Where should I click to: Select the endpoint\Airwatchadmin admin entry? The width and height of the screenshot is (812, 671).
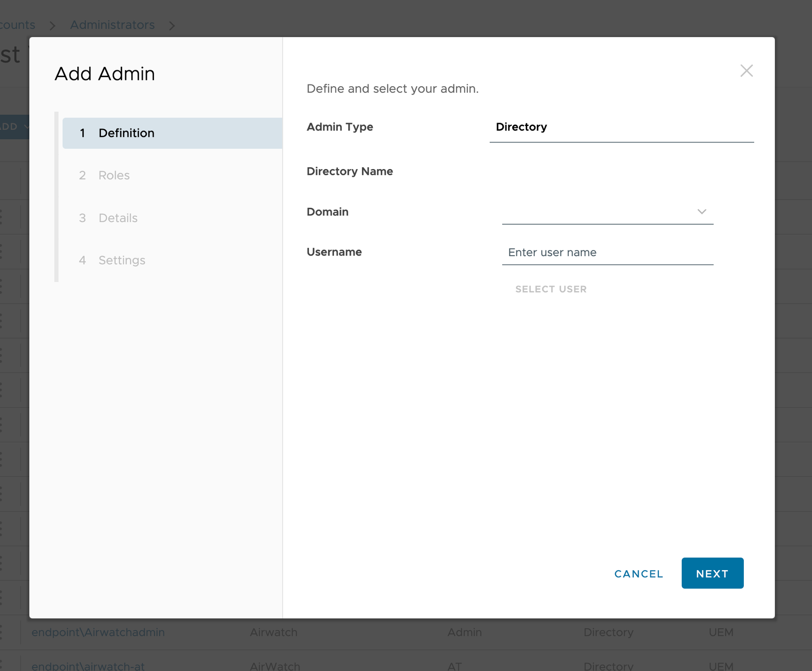(98, 632)
